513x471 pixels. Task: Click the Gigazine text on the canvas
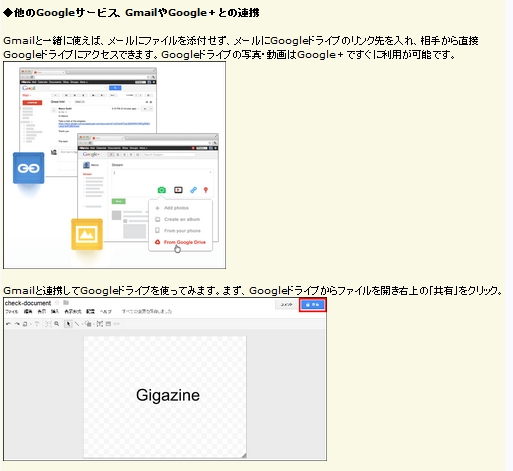pos(168,395)
